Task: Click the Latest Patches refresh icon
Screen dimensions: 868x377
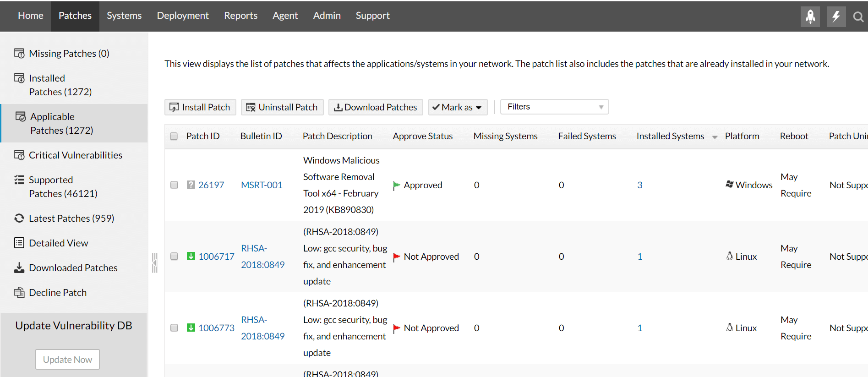Action: [19, 219]
